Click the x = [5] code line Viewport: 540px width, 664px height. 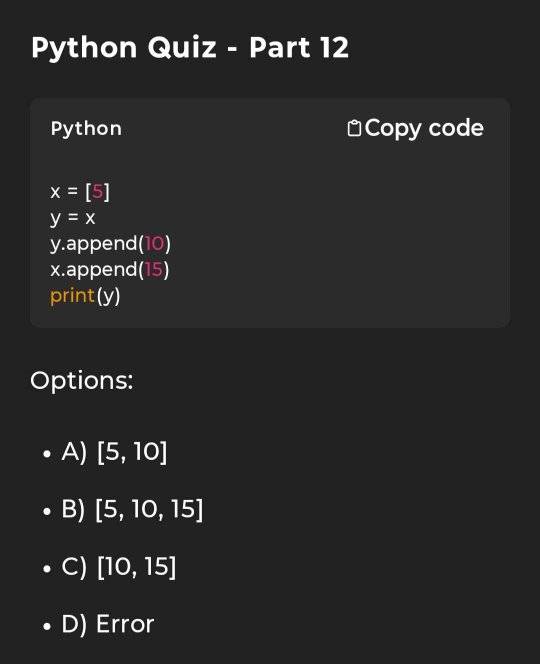(80, 192)
